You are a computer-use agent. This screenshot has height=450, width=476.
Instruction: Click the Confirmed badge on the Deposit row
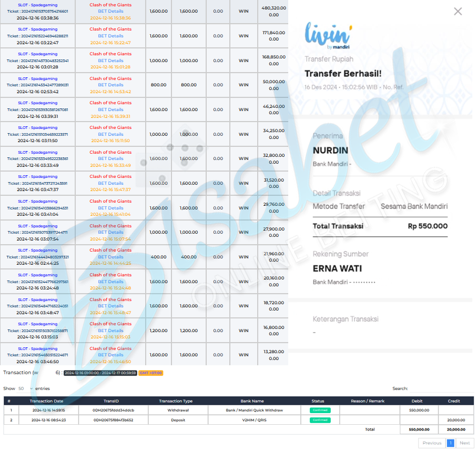click(x=319, y=420)
